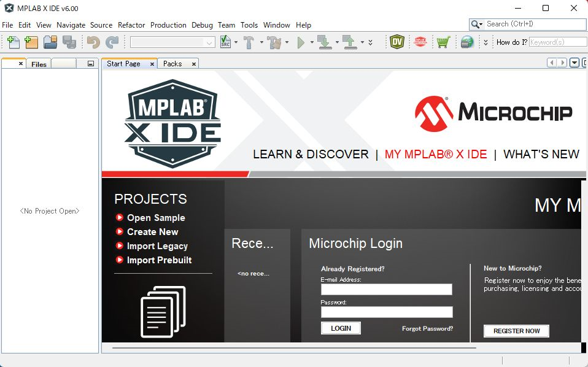This screenshot has height=367, width=588.
Task: Open the Navigate menu
Action: click(x=71, y=25)
